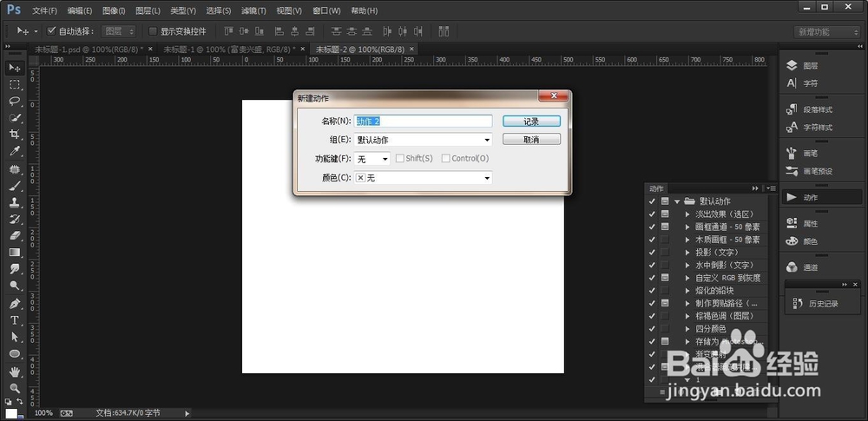Screen dimensions: 868x421
Task: Select the Horizontal Type tool
Action: (15, 320)
